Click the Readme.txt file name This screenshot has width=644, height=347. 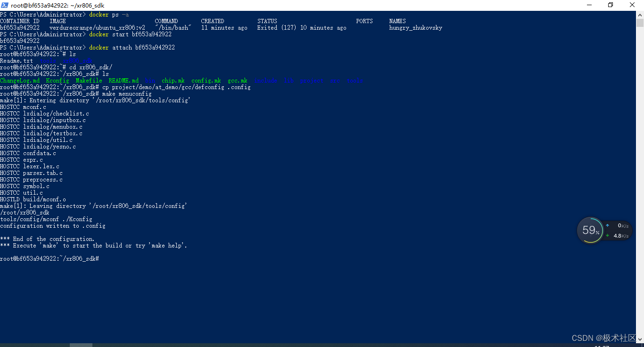tap(17, 61)
